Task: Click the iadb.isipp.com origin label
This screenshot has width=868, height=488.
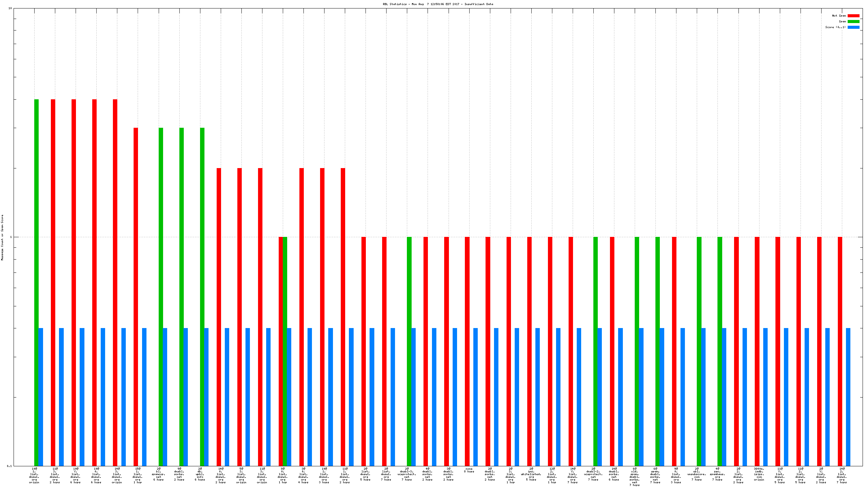Action: [759, 474]
